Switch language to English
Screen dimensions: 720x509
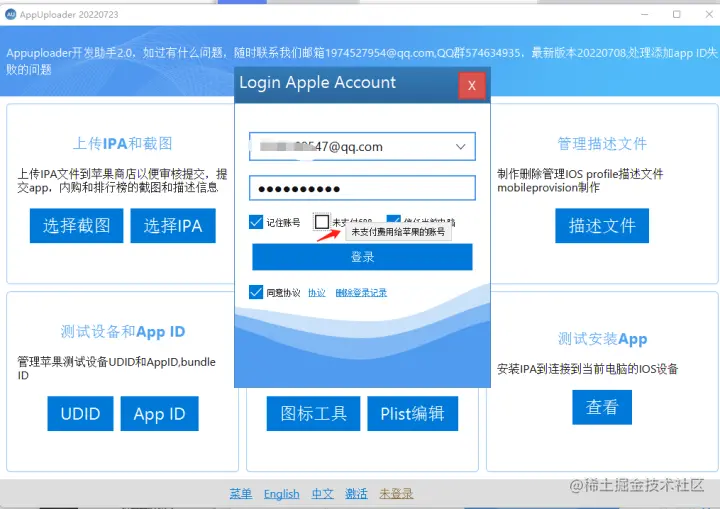281,494
